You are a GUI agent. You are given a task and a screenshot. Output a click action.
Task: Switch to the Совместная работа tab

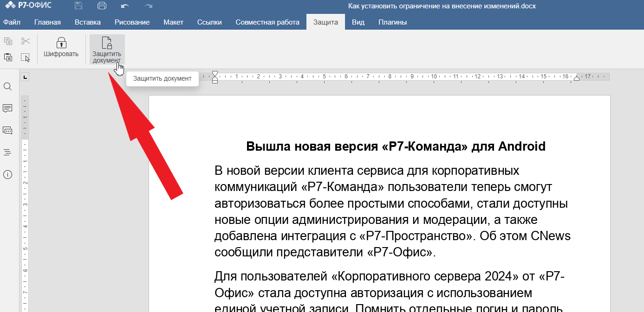tap(267, 22)
